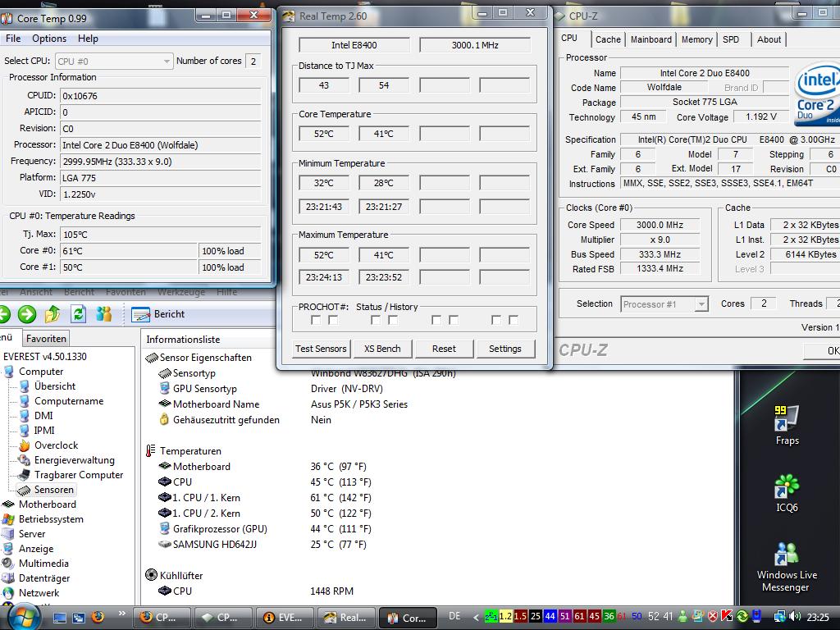Tick first PROCHOT status checkbox in Real Temp
The height and width of the screenshot is (630, 840).
tap(316, 320)
